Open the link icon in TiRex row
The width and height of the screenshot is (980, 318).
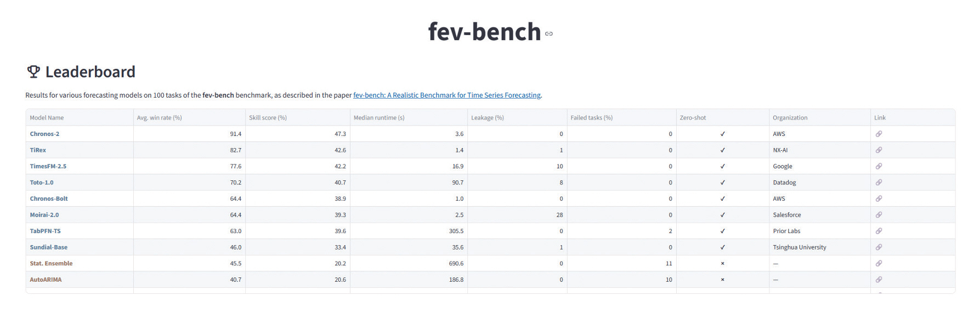click(879, 150)
